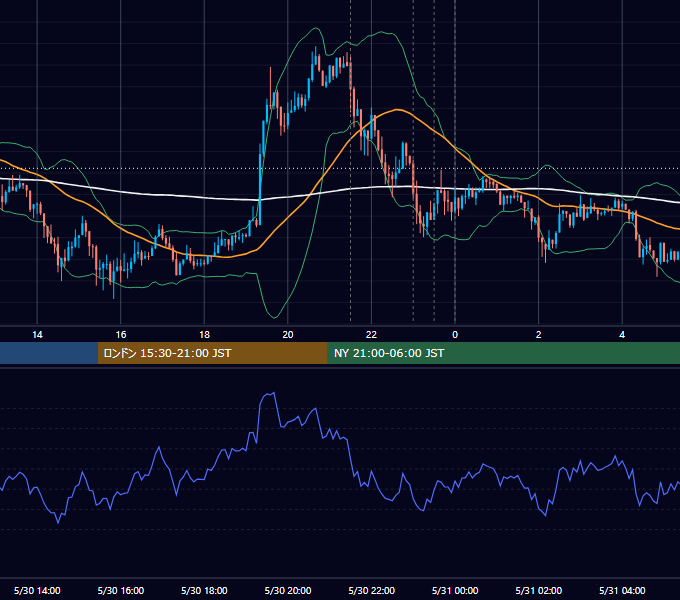Click the 5/30 18:00 time label
The image size is (680, 600).
204,590
